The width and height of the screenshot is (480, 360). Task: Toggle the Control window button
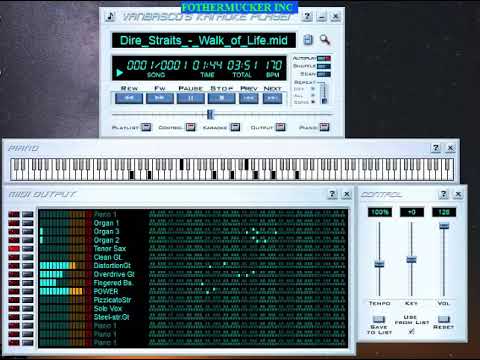tap(190, 127)
